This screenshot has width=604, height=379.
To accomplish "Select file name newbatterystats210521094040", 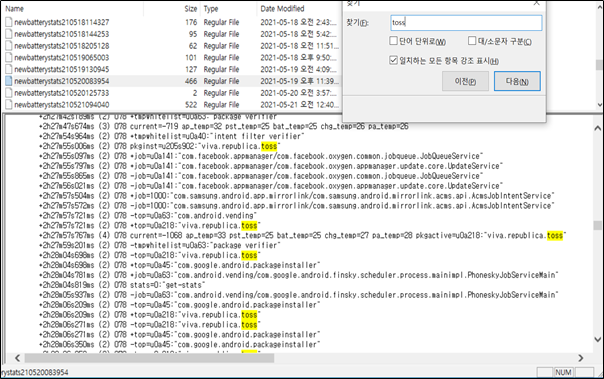I will point(62,105).
